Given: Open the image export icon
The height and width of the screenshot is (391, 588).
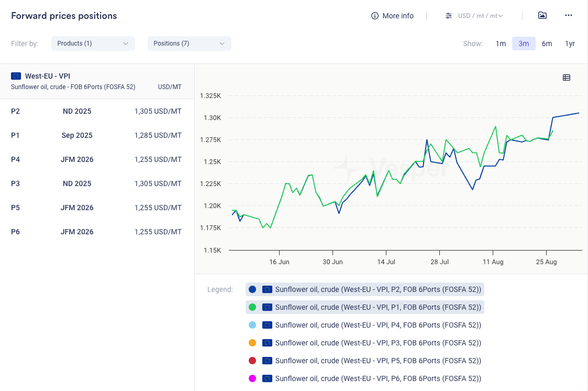Looking at the screenshot, I should tap(542, 16).
